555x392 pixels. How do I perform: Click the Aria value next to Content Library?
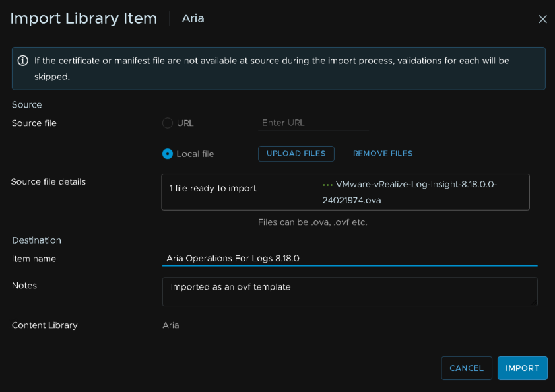tap(171, 325)
